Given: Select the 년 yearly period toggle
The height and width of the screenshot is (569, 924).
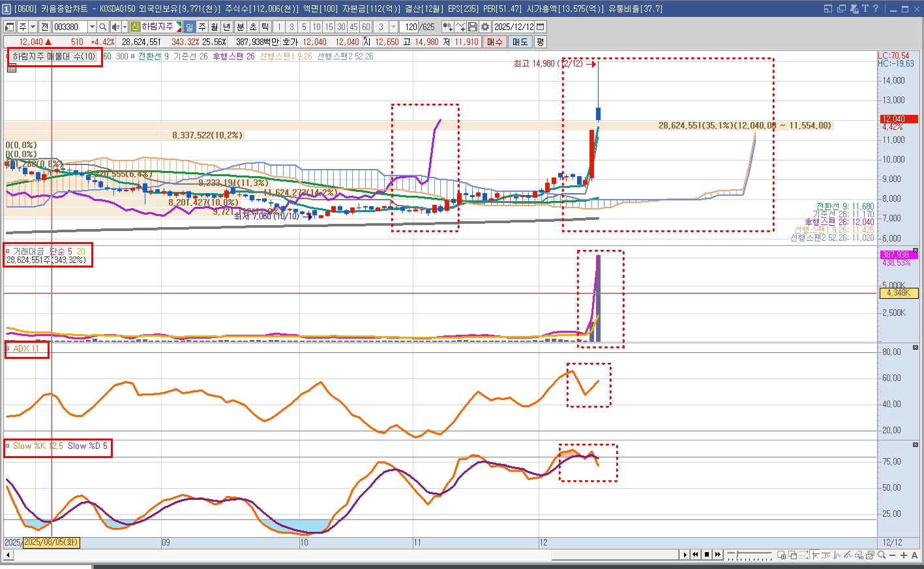Looking at the screenshot, I should coord(226,27).
